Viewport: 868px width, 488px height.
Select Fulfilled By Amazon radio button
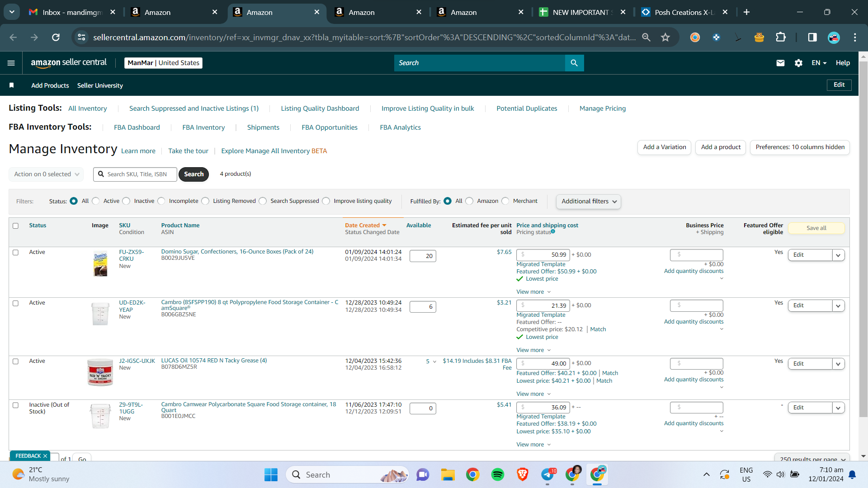click(469, 201)
